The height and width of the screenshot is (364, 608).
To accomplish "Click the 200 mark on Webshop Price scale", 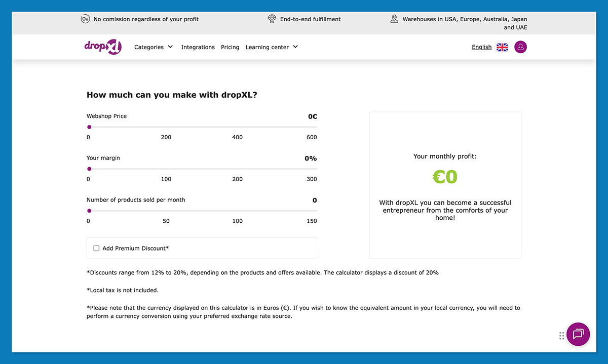I will 166,137.
